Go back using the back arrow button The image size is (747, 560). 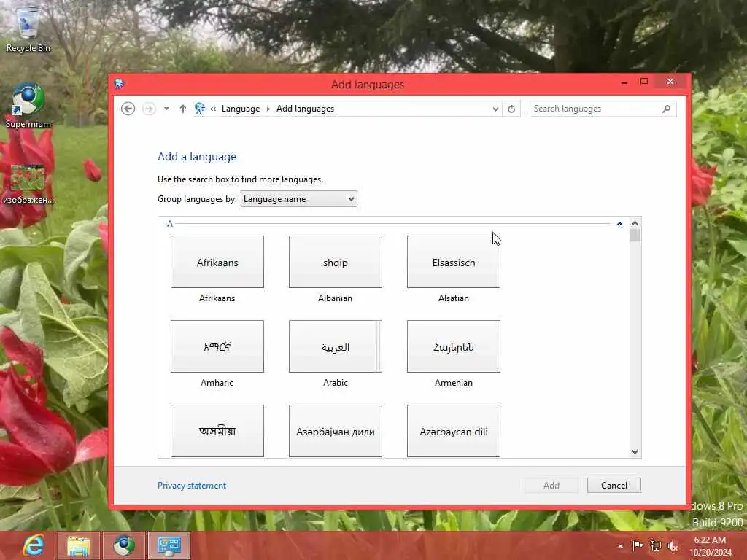coord(128,109)
